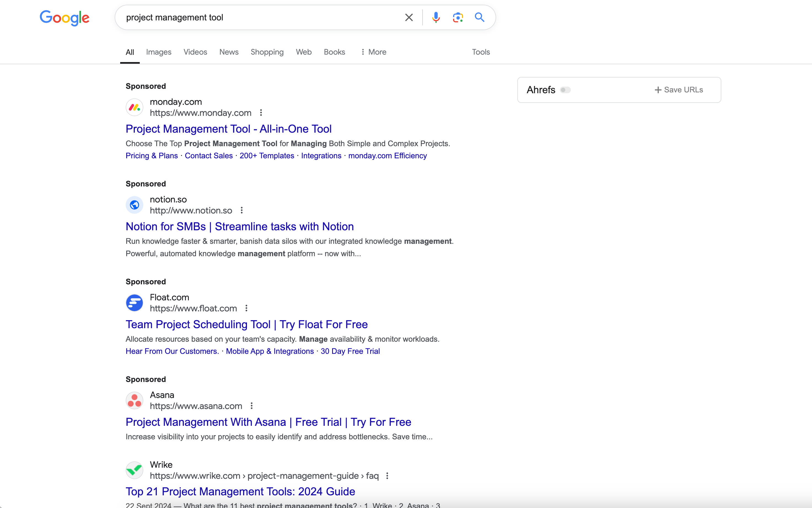Click the Ahrefs Save URLs button

pos(678,90)
